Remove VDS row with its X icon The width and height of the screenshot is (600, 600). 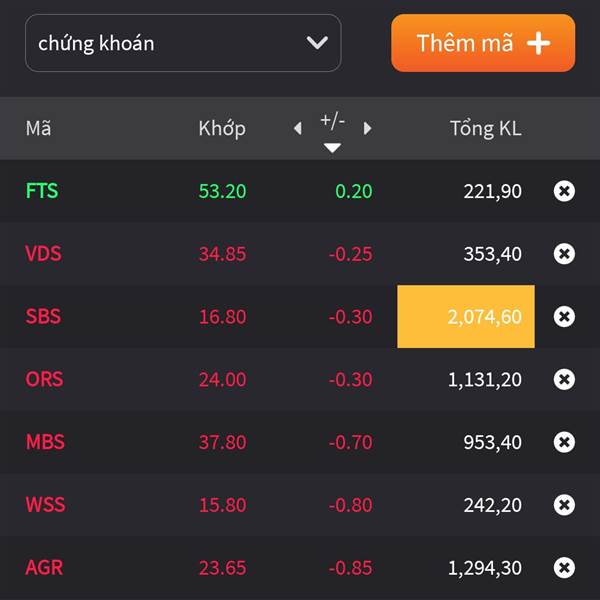pos(564,254)
